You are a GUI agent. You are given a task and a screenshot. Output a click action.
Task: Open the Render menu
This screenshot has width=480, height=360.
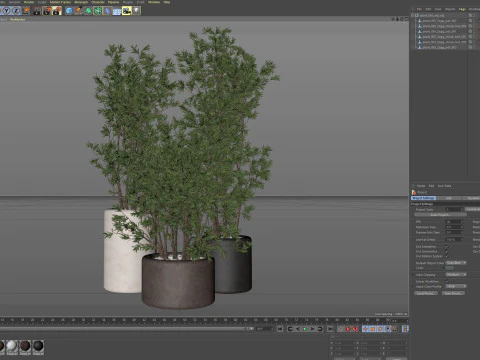(29, 2)
